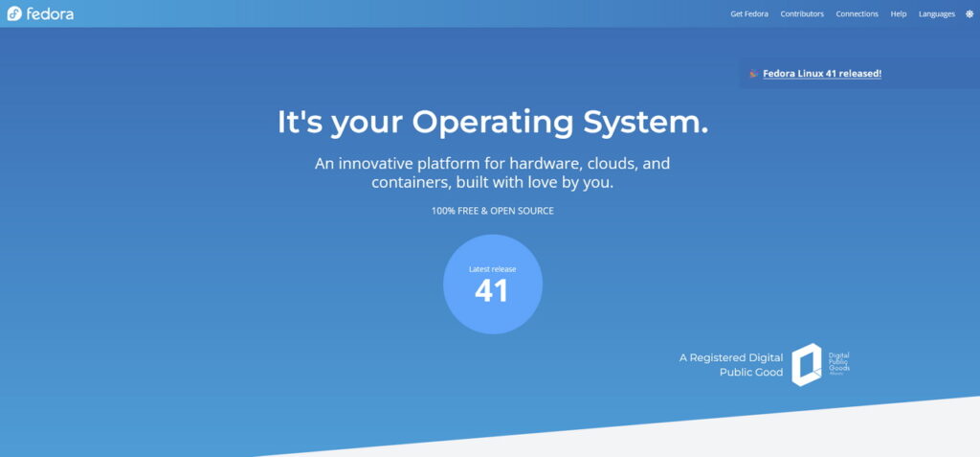Click the A Registered Digital Public Good text
The width and height of the screenshot is (980, 457).
731,365
